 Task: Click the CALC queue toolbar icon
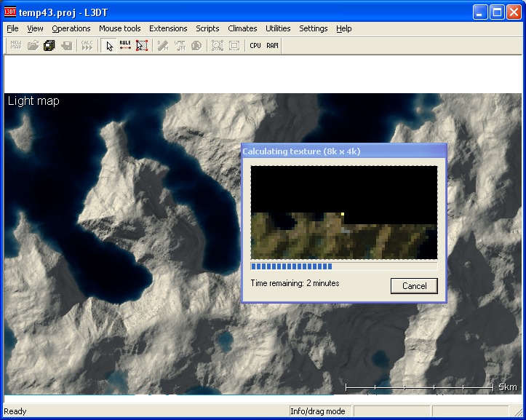[87, 45]
